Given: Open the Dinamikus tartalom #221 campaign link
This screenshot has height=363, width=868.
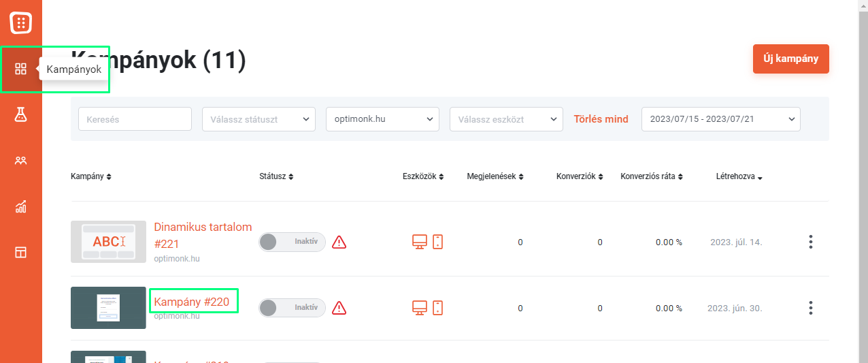Looking at the screenshot, I should pyautogui.click(x=203, y=235).
